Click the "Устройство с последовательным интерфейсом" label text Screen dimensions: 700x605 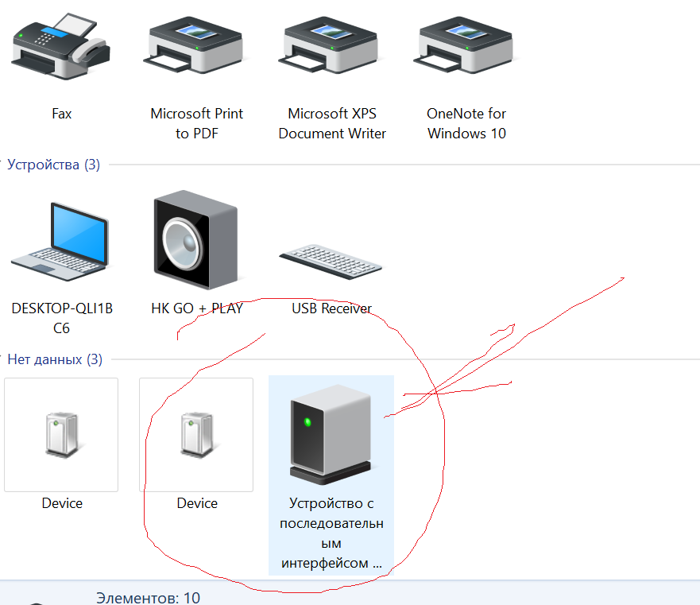click(x=331, y=533)
